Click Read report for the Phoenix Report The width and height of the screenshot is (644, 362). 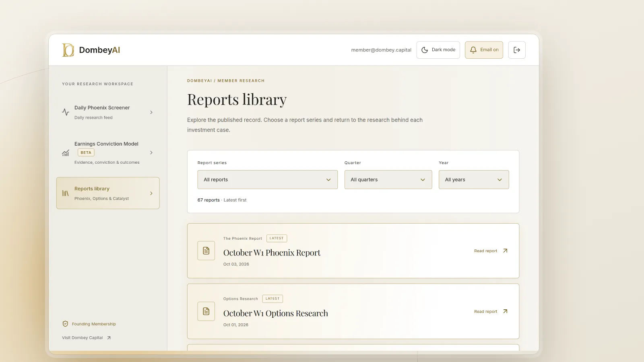pos(491,251)
